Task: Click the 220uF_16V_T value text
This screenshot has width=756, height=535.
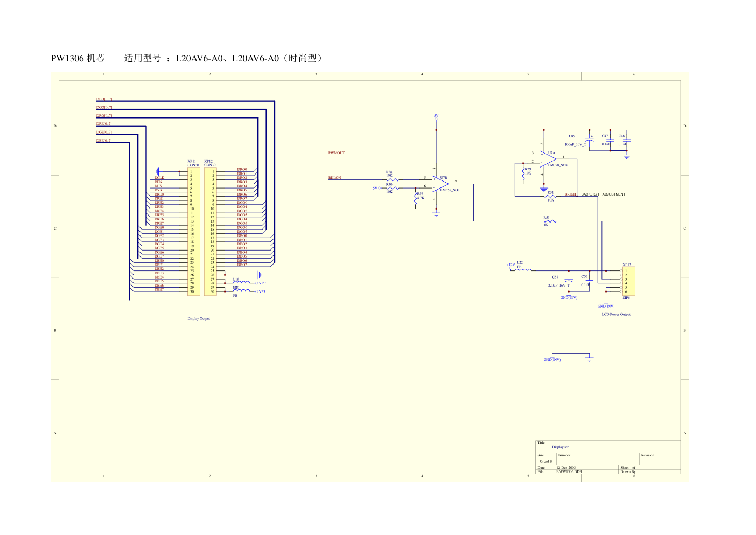Action: [x=558, y=286]
